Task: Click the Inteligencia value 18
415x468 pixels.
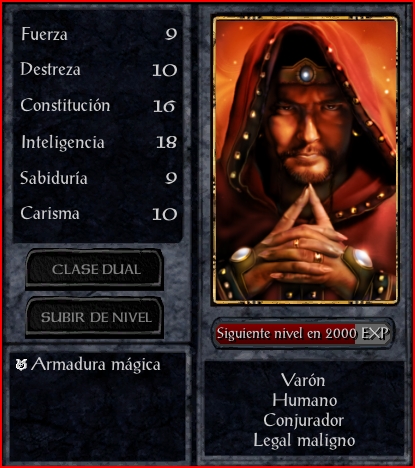Action: [166, 142]
